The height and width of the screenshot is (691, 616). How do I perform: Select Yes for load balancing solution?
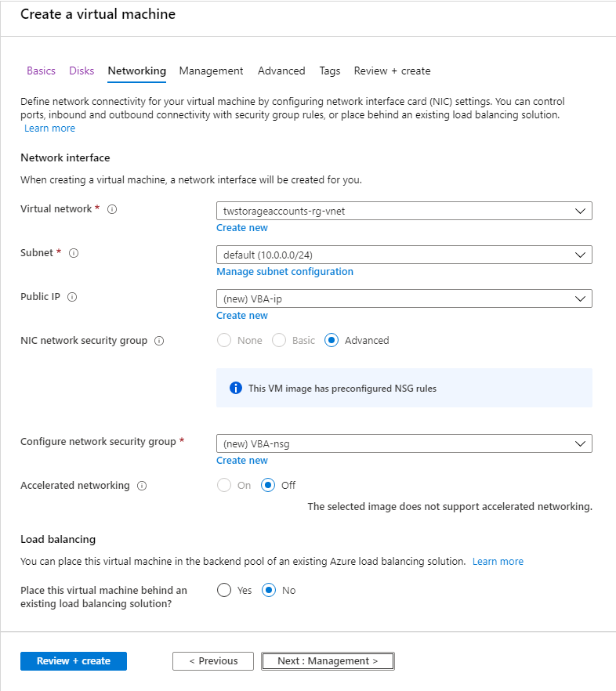click(x=224, y=590)
